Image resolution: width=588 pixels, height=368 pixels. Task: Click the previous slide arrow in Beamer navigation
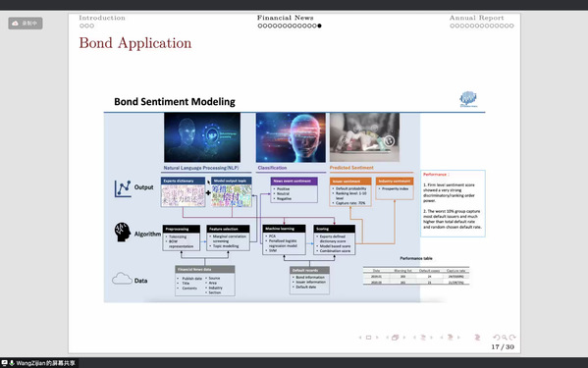(360, 338)
